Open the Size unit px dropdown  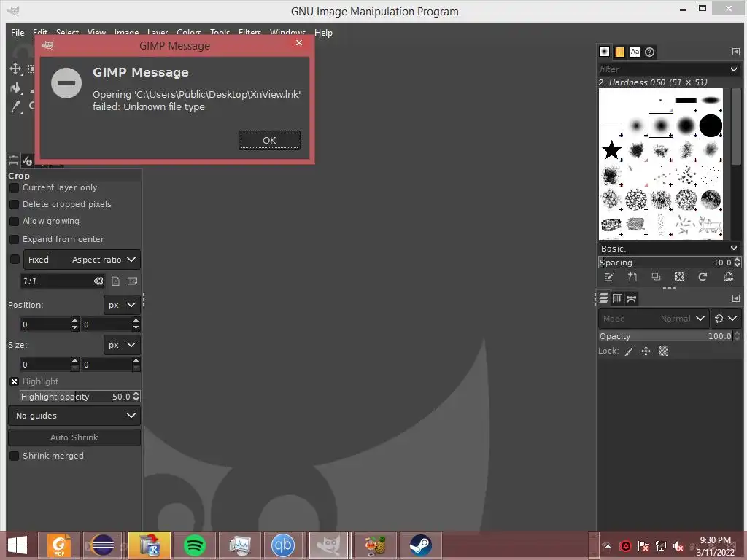coord(122,345)
